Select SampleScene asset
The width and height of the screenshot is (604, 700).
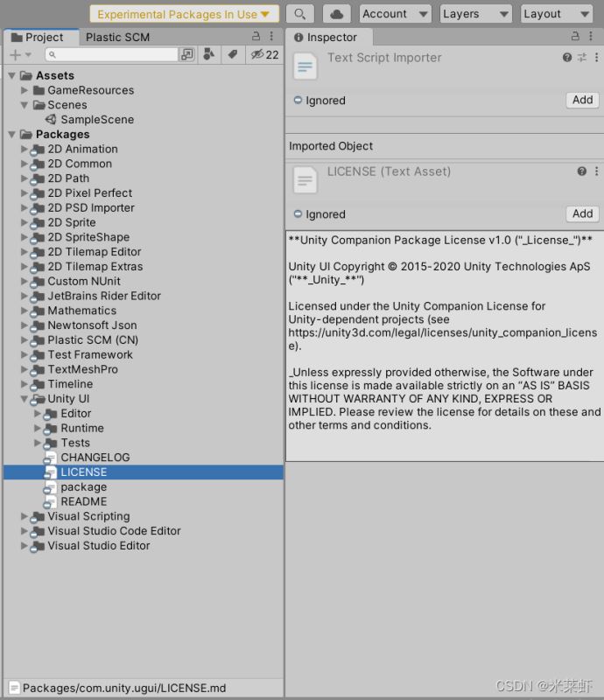(97, 120)
